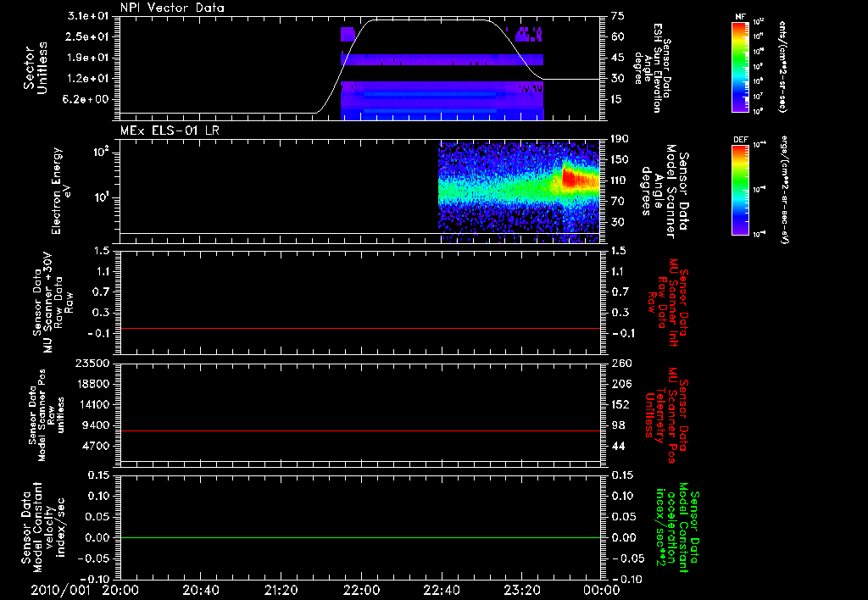This screenshot has width=868, height=600.
Task: Click the '2.5e+01' Sector axis value
Action: pyautogui.click(x=86, y=36)
